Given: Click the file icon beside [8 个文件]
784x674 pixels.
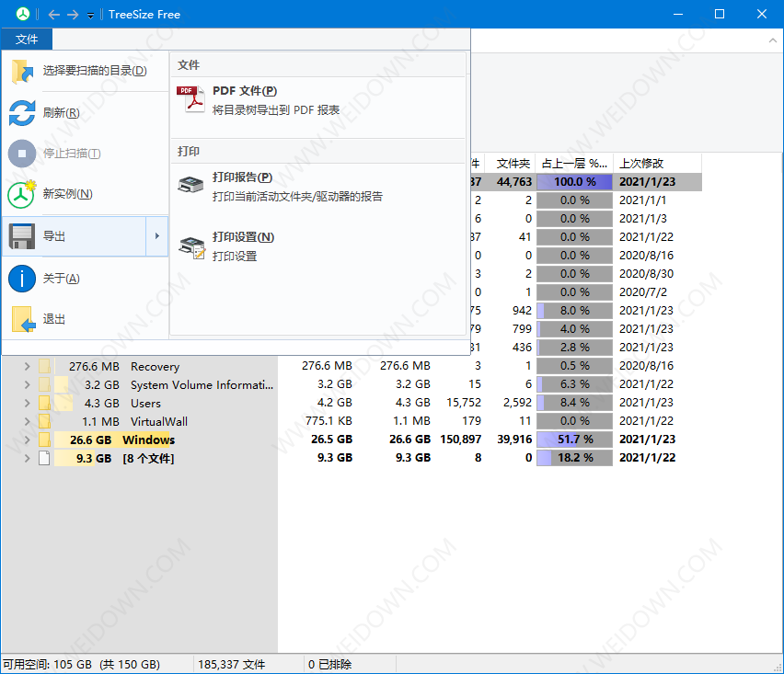Looking at the screenshot, I should pos(44,458).
